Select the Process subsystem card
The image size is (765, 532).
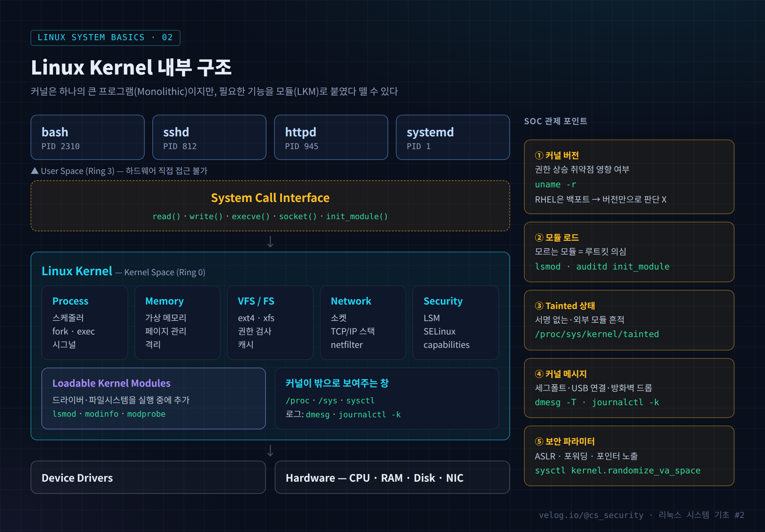85,323
